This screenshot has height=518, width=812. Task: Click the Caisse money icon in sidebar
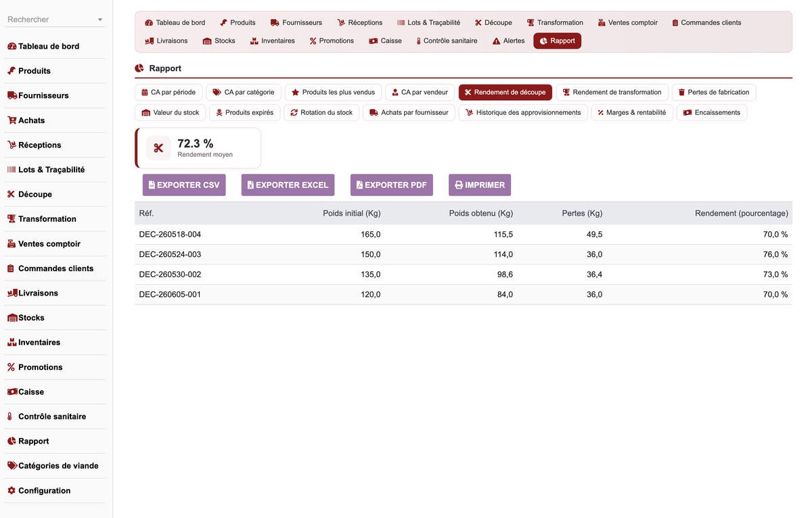point(12,392)
